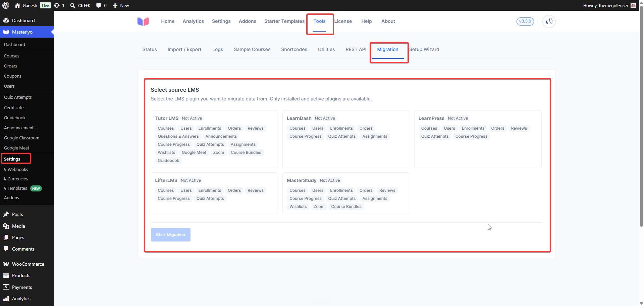This screenshot has width=644, height=306.
Task: Open the Settings header tab
Action: click(x=221, y=21)
